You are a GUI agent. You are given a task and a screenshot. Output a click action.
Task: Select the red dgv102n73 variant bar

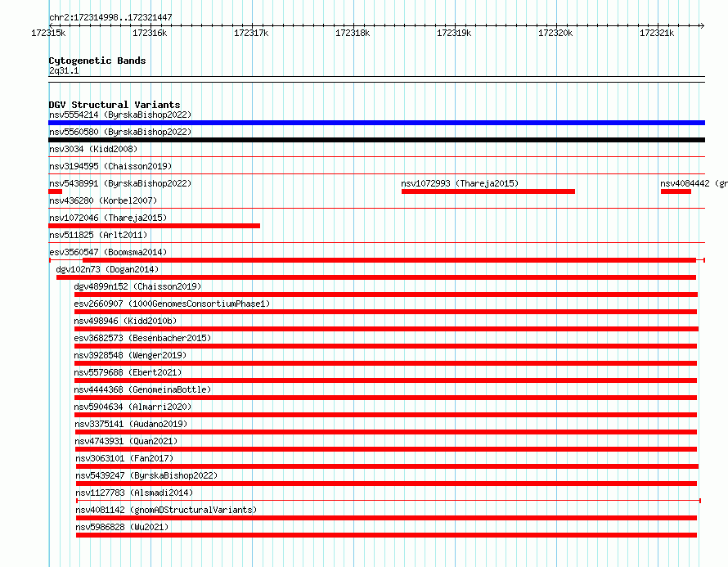[x=376, y=277]
